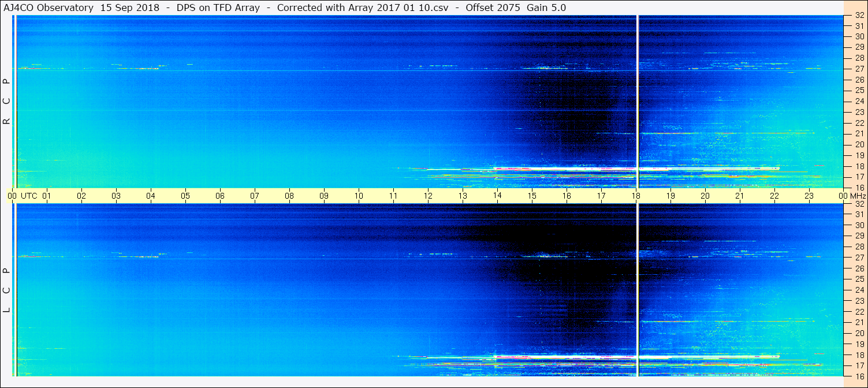Click the 04 hour label
Image resolution: width=868 pixels, height=388 pixels.
[x=151, y=196]
